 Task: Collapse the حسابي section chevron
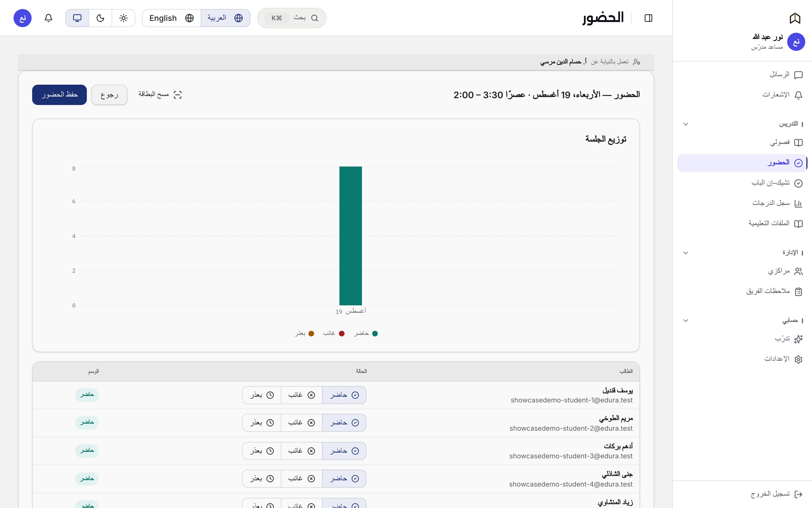tap(686, 321)
